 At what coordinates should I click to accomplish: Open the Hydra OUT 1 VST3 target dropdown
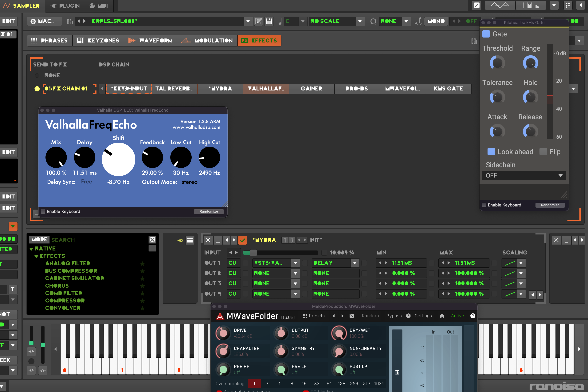pos(295,263)
